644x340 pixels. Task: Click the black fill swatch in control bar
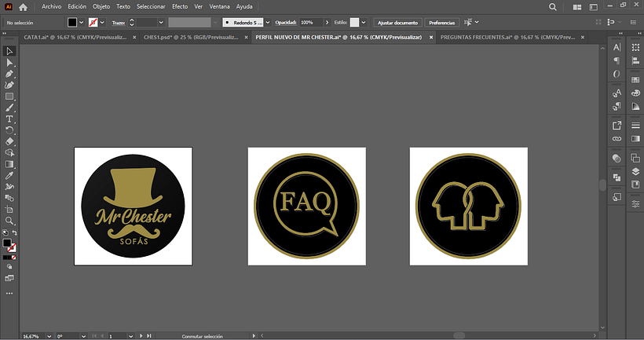pos(72,23)
